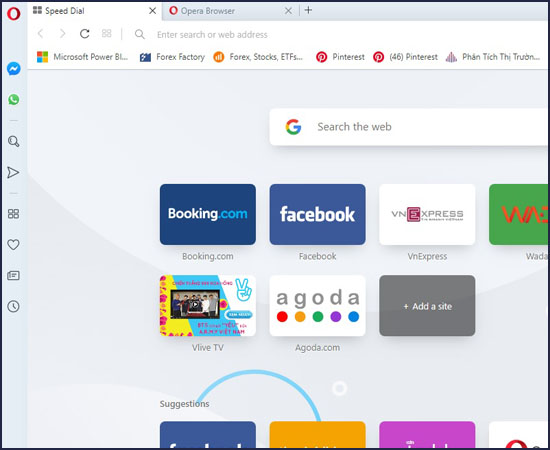Close the Speed Dial tab
The image size is (550, 450).
pyautogui.click(x=152, y=11)
